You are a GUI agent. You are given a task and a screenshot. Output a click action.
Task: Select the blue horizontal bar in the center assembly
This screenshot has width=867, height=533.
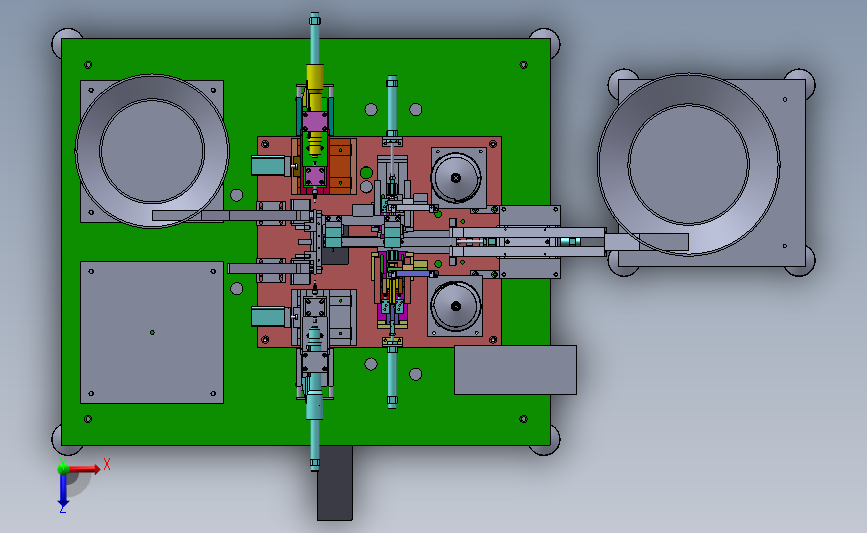[414, 274]
